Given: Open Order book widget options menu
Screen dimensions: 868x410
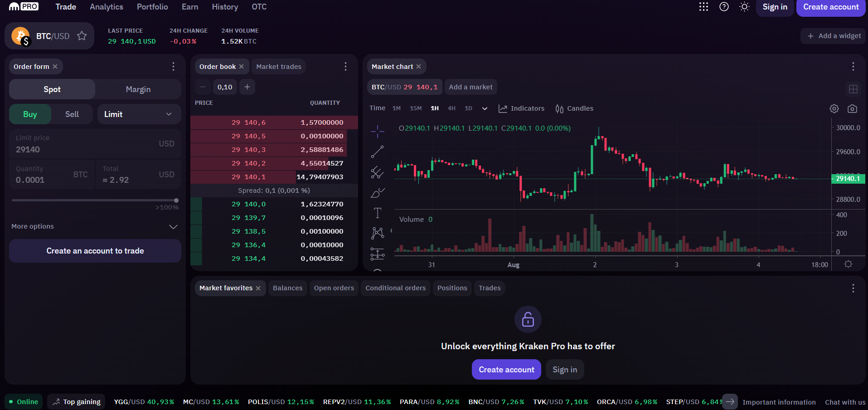Looking at the screenshot, I should tap(345, 67).
